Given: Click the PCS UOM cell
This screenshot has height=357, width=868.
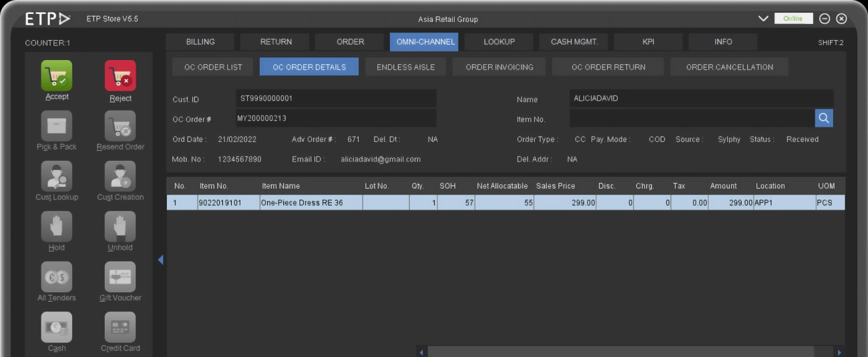Looking at the screenshot, I should (830, 203).
